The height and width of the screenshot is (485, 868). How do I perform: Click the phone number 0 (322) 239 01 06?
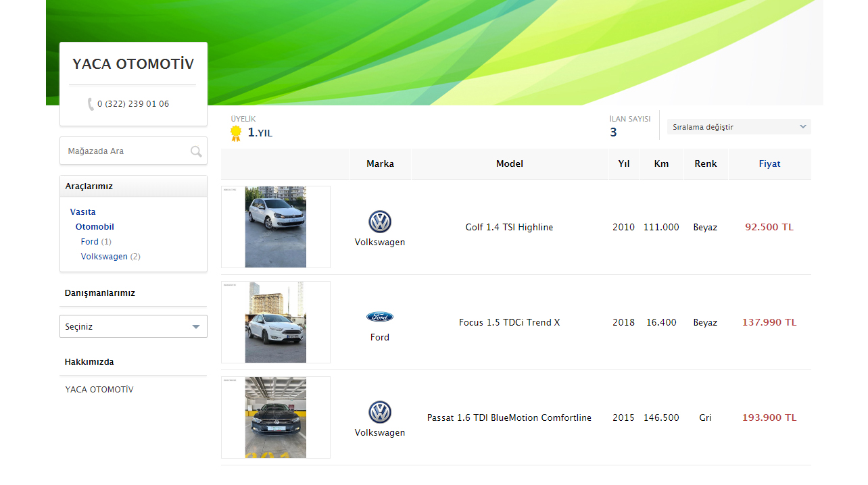pos(133,104)
